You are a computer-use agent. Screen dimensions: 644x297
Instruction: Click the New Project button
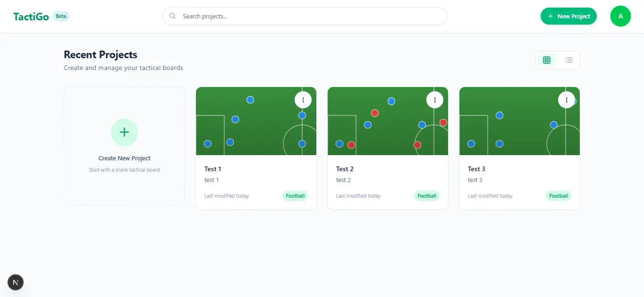coord(568,16)
